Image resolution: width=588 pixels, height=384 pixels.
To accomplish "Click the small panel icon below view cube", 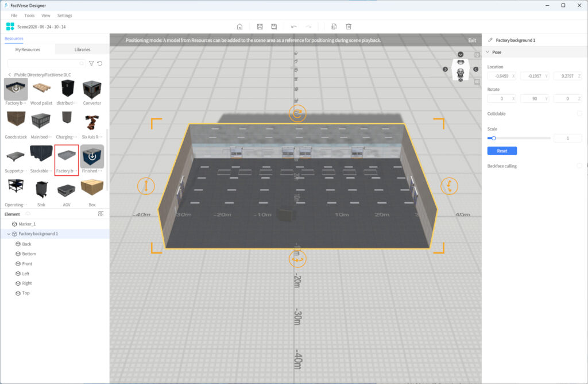I will tap(477, 82).
